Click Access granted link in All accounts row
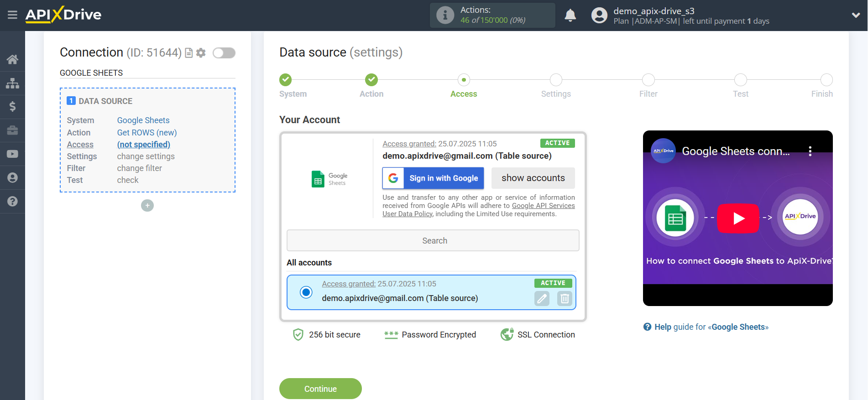 coord(349,284)
